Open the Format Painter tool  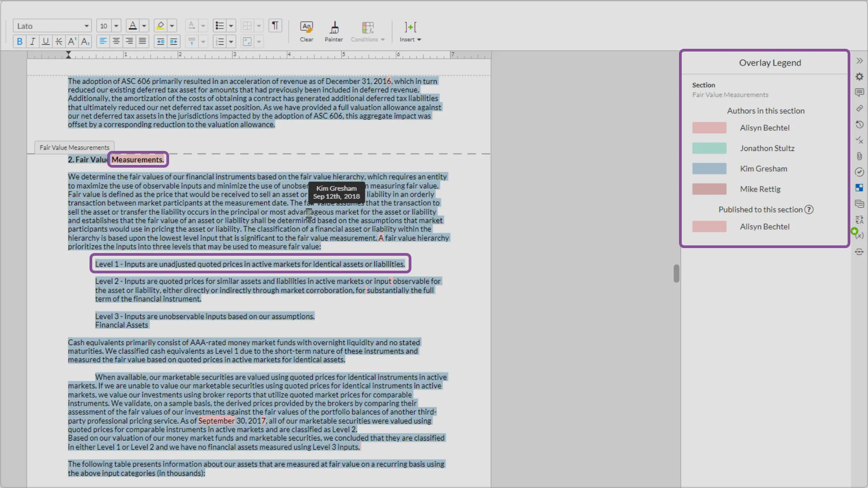334,31
